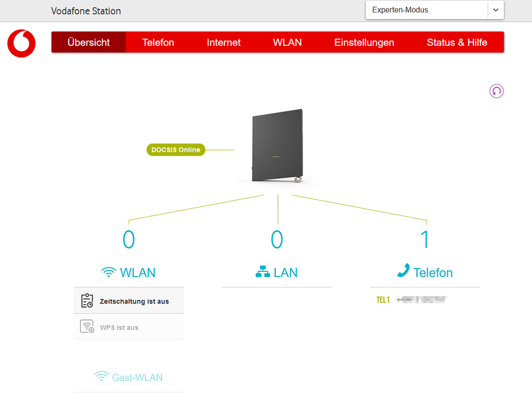Click the LAN network icon
This screenshot has height=412, width=532.
pos(263,272)
